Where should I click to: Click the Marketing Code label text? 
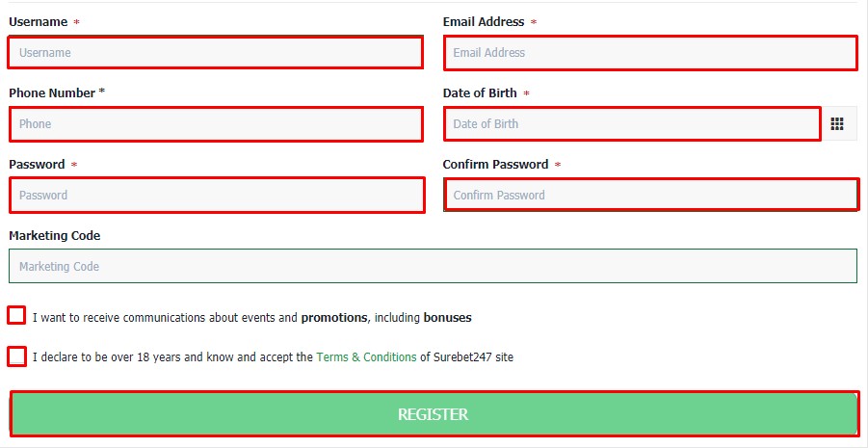(55, 236)
